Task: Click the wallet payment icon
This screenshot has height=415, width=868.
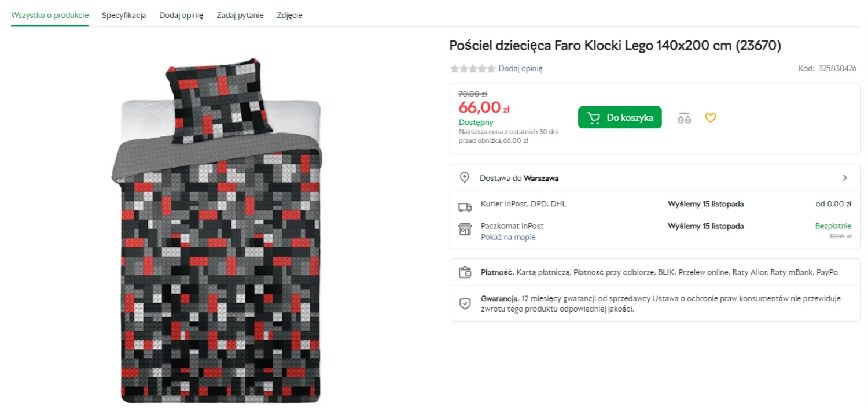Action: (465, 272)
